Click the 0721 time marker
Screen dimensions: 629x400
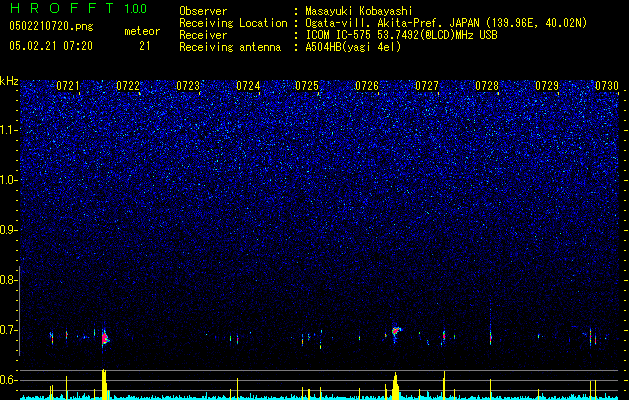[68, 86]
